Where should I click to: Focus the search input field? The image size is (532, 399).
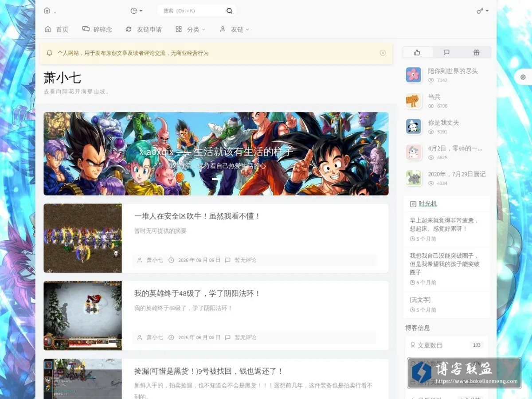(192, 11)
